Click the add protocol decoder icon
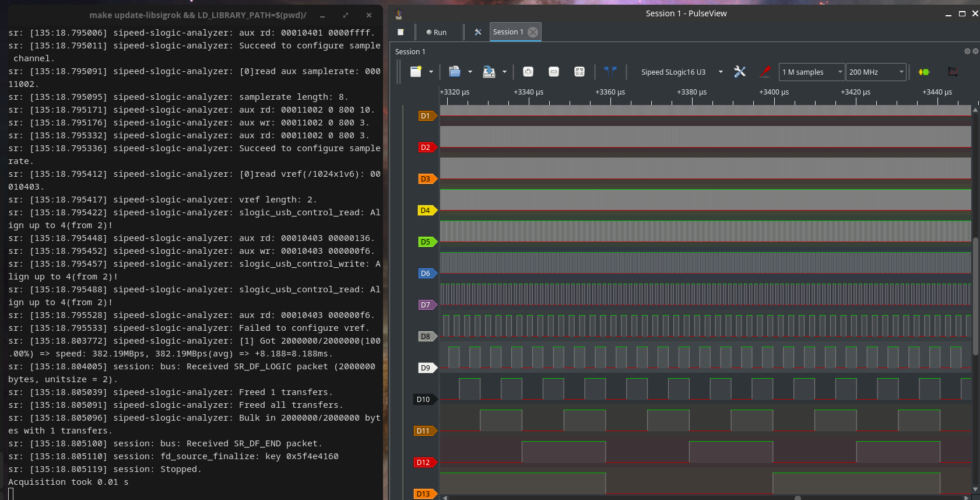Screen dimensions: 980x500 (924, 72)
